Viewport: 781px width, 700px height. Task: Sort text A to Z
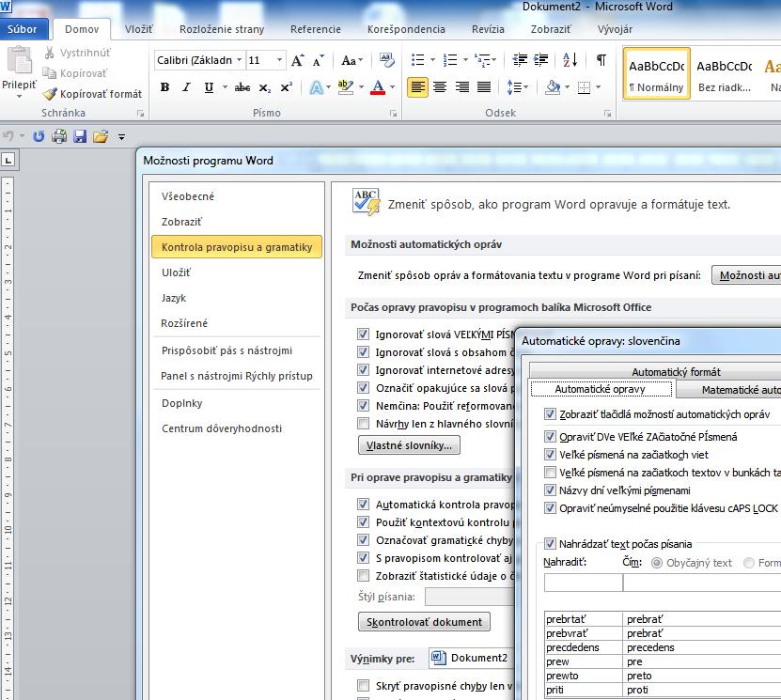(570, 60)
